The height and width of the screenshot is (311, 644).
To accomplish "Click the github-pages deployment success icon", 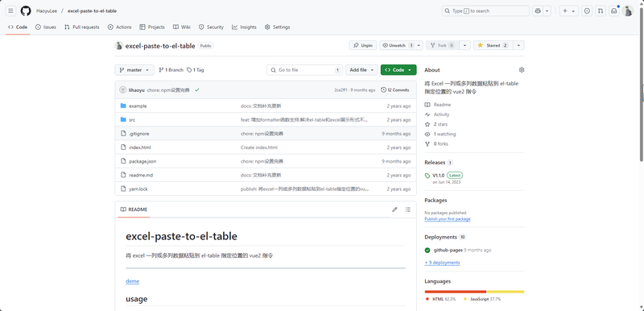I will point(427,251).
